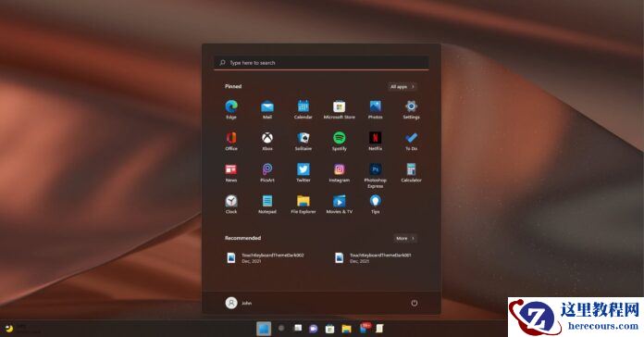Screen dimensions: 644x337
Task: Launch Instagram from pinned apps
Action: pyautogui.click(x=340, y=172)
